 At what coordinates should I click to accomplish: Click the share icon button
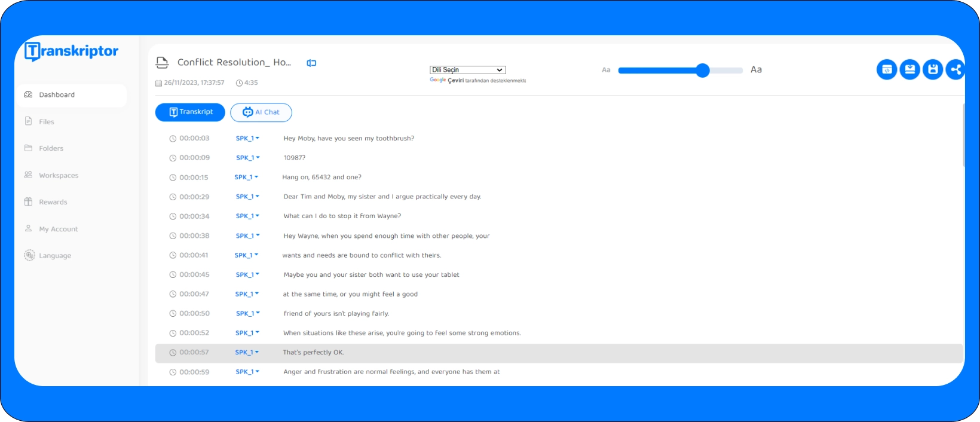point(955,69)
